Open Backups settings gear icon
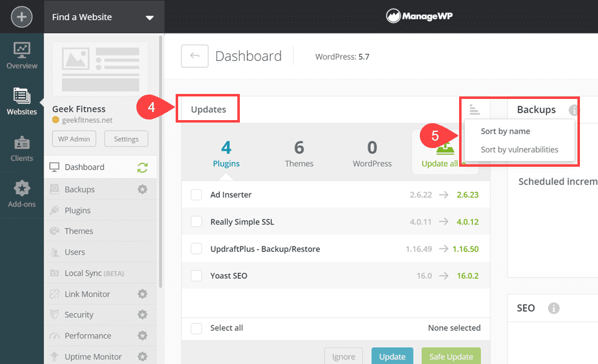598x364 pixels. [x=142, y=189]
